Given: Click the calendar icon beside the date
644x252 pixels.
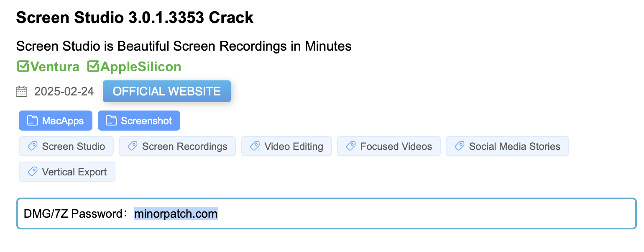Looking at the screenshot, I should point(21,92).
